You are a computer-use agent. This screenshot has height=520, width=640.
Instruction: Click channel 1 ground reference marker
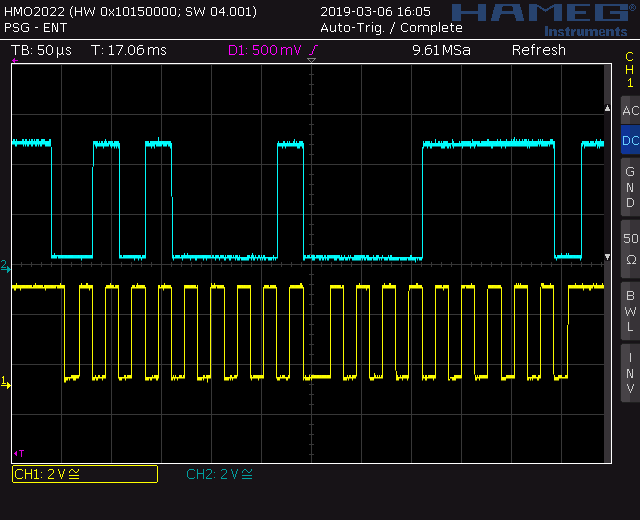click(5, 382)
